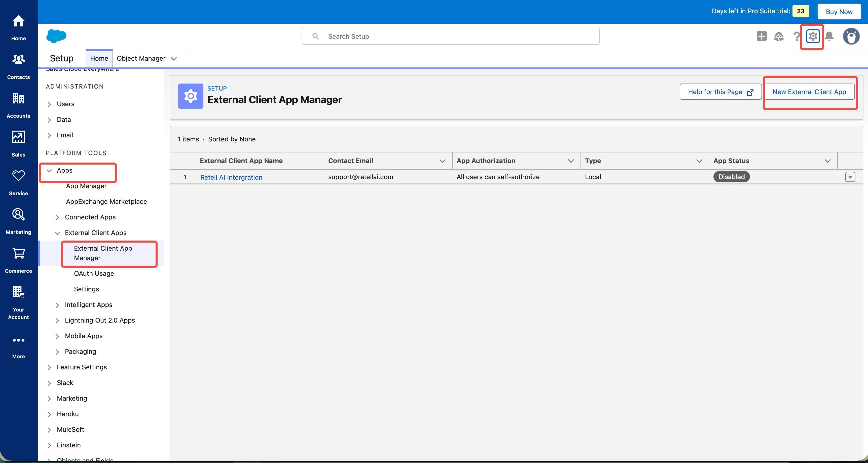Click the Salesforce cloud logo
The width and height of the screenshot is (868, 463).
56,36
